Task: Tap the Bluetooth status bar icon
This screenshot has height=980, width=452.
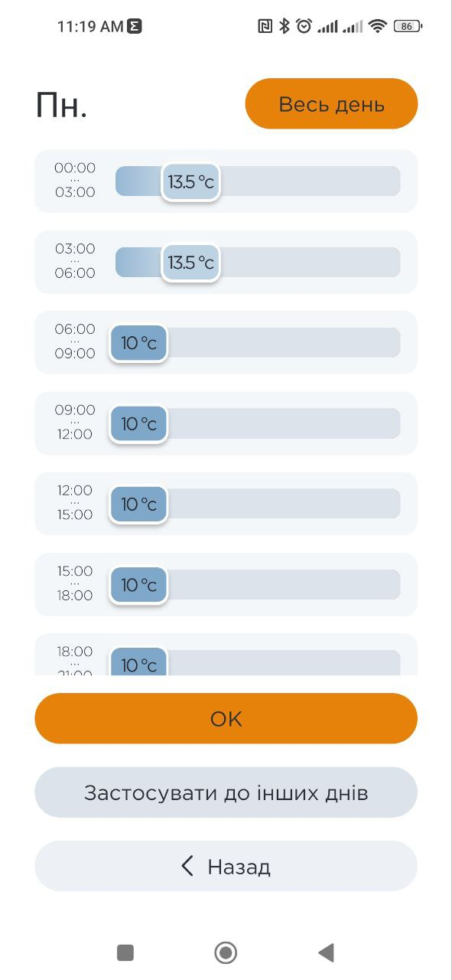Action: [285, 26]
